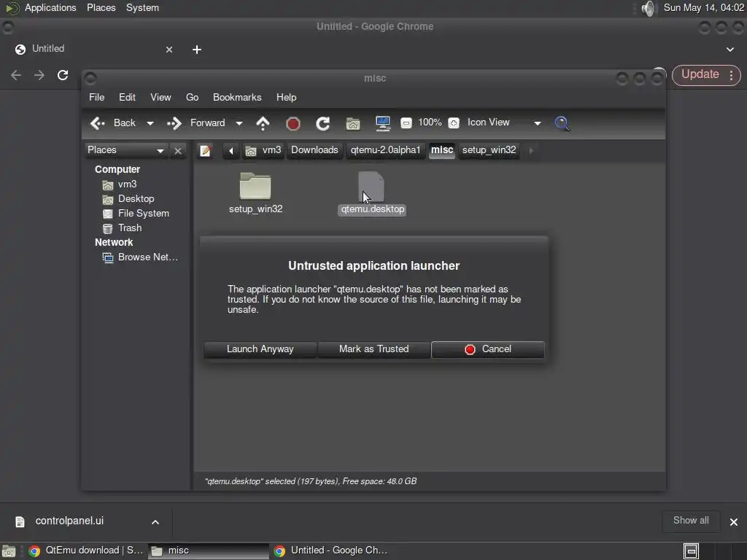This screenshot has height=560, width=747.
Task: Open the Icon View mode dropdown
Action: pos(504,122)
